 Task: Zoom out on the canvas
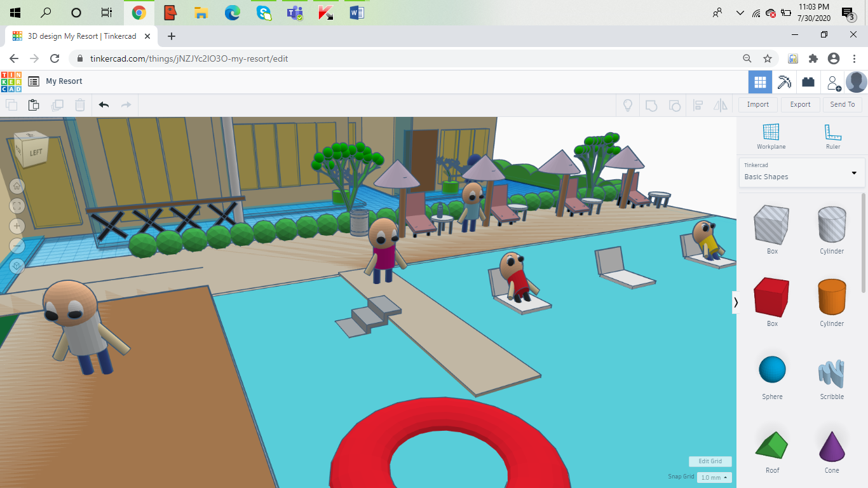pyautogui.click(x=17, y=246)
